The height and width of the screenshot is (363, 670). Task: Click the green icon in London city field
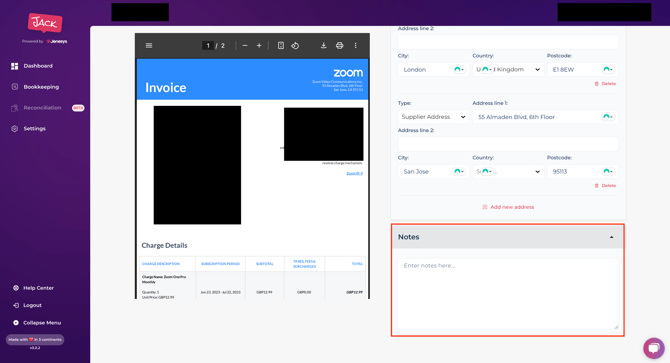coord(458,70)
